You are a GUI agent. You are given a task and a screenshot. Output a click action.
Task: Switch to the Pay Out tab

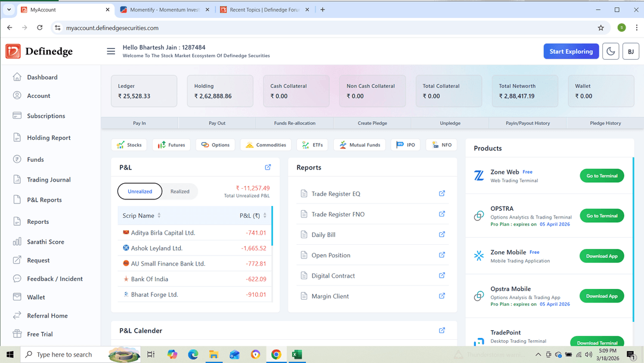(x=217, y=123)
